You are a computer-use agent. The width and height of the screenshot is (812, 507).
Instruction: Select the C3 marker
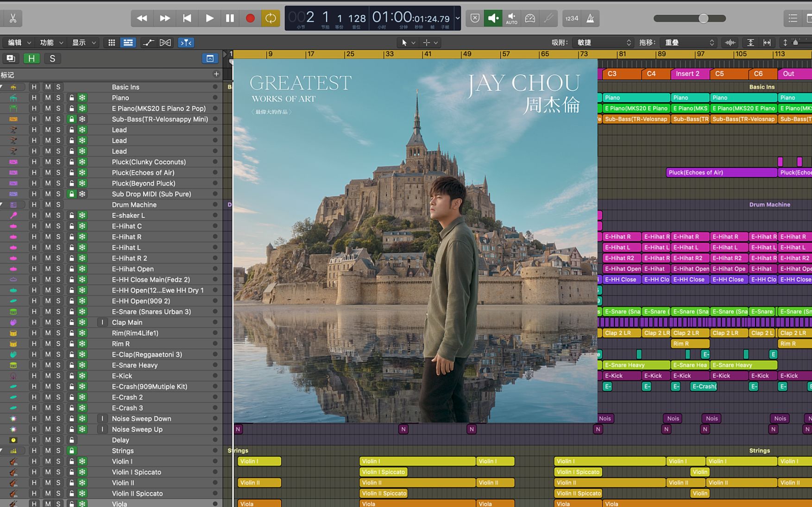pos(622,74)
